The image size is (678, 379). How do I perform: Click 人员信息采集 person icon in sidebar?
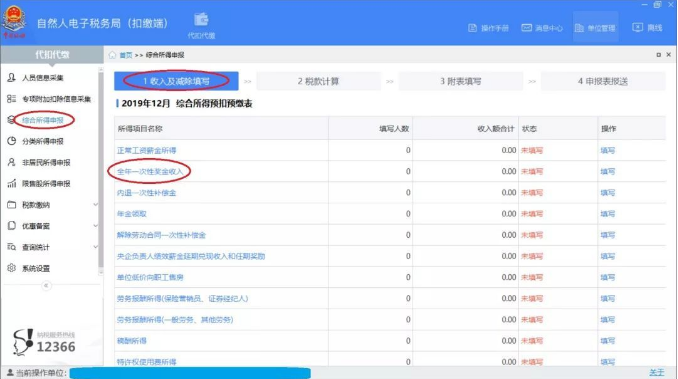[12, 77]
